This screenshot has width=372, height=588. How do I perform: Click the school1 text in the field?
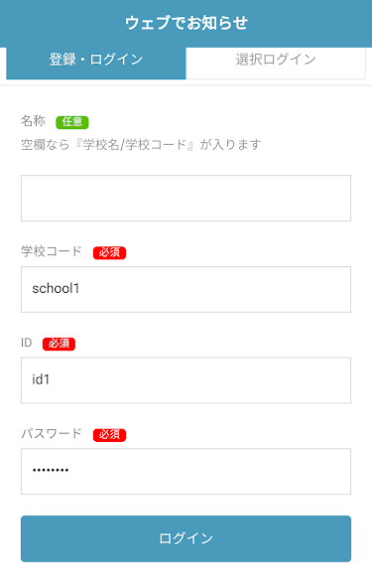(56, 288)
